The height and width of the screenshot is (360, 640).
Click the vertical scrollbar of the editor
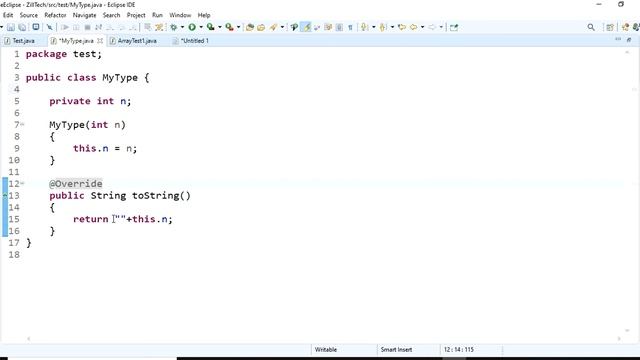[x=627, y=191]
